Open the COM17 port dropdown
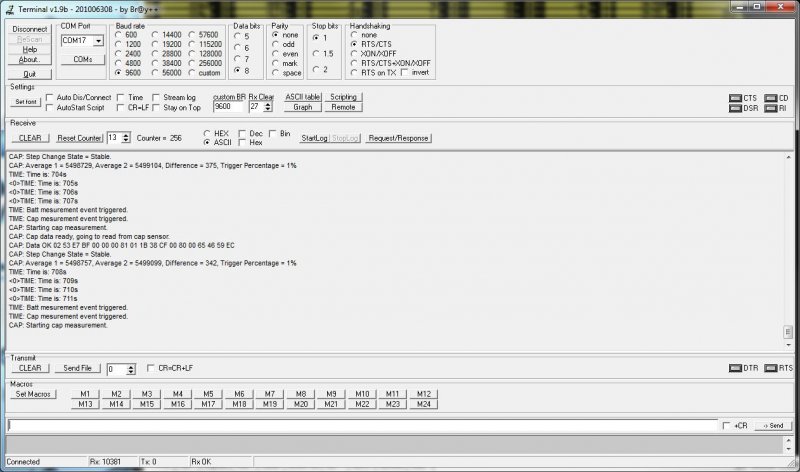Screen dimensions: 800x472 coord(98,41)
